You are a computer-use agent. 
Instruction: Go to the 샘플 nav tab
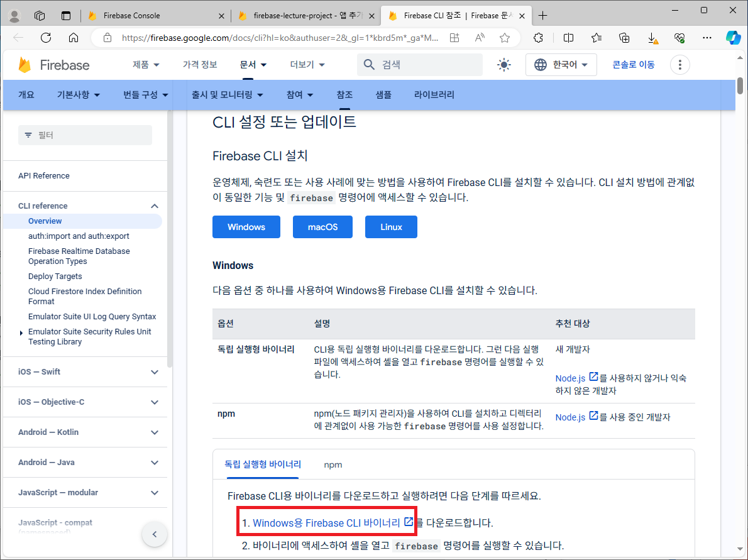point(383,95)
